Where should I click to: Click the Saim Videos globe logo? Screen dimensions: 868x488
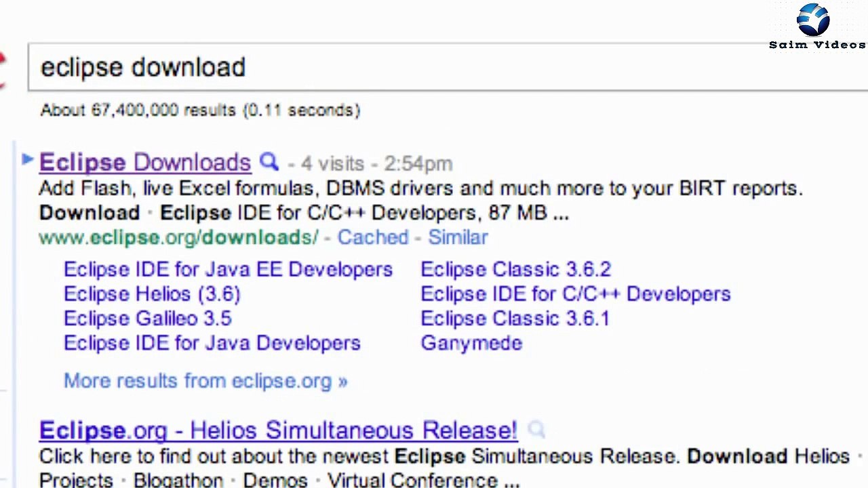pos(813,20)
